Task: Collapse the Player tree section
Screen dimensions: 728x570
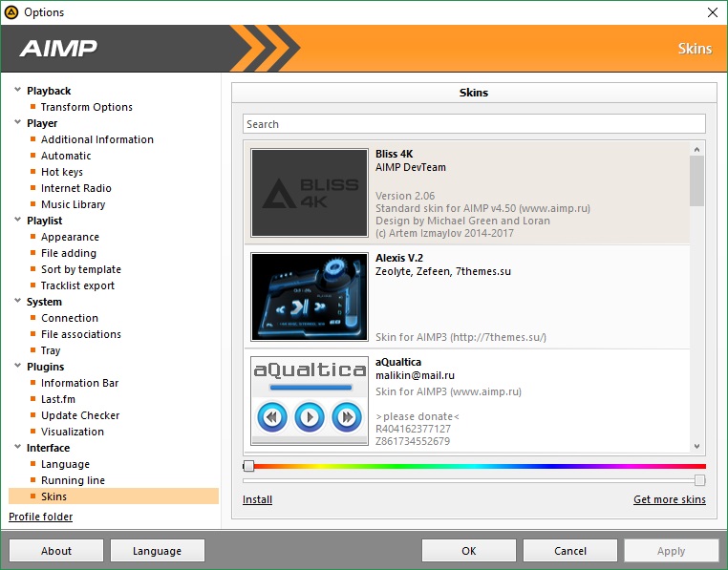Action: 17,122
